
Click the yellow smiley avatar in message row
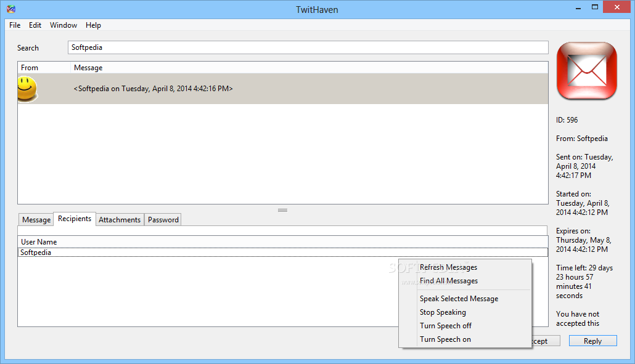pyautogui.click(x=27, y=89)
